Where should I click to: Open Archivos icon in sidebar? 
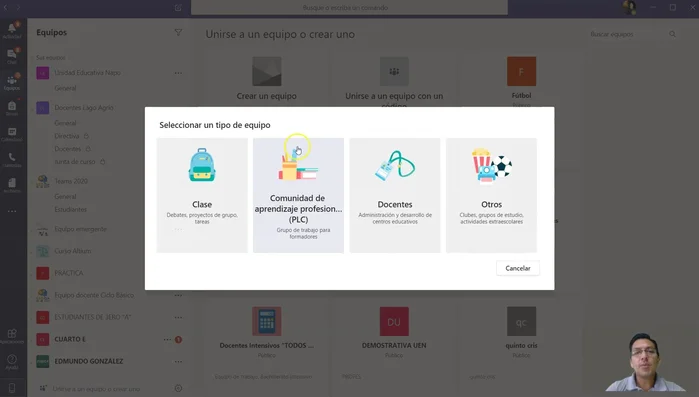click(12, 185)
